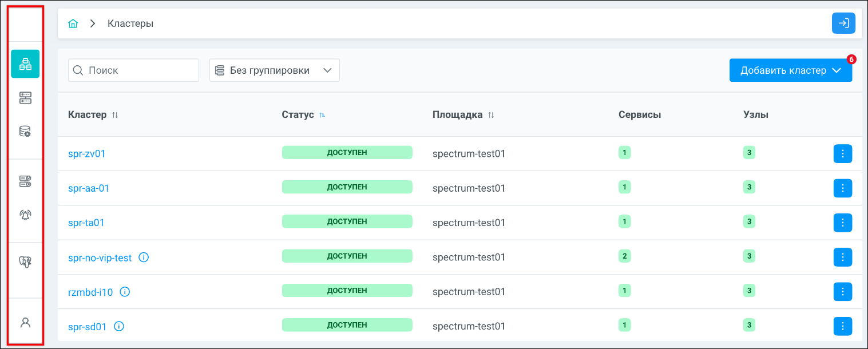Open the spr-aa-01 cluster link
868x349 pixels.
click(x=89, y=188)
